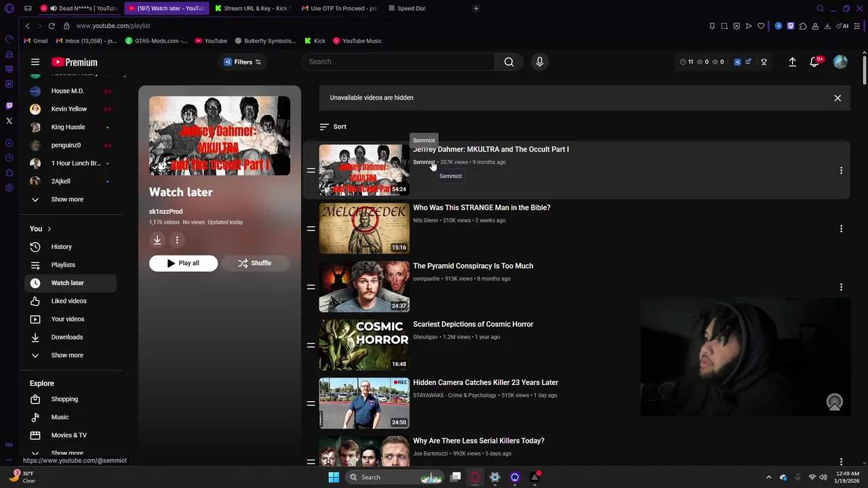Click the Play all button
The height and width of the screenshot is (488, 868).
183,263
